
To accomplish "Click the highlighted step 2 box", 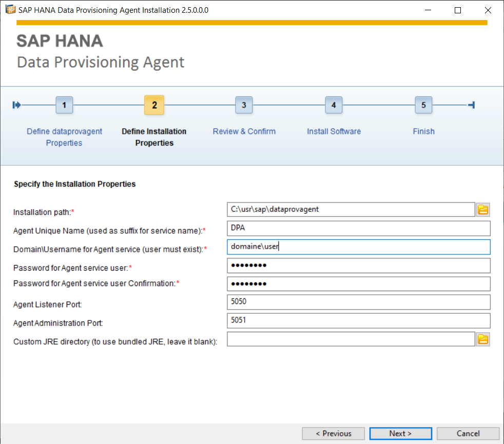I will (x=154, y=105).
